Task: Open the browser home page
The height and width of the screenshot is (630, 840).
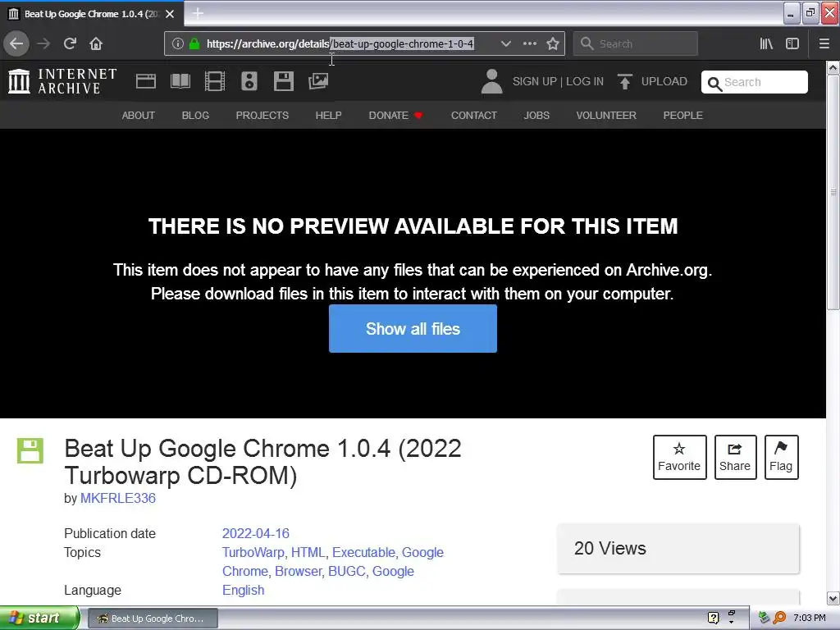Action: 96,43
